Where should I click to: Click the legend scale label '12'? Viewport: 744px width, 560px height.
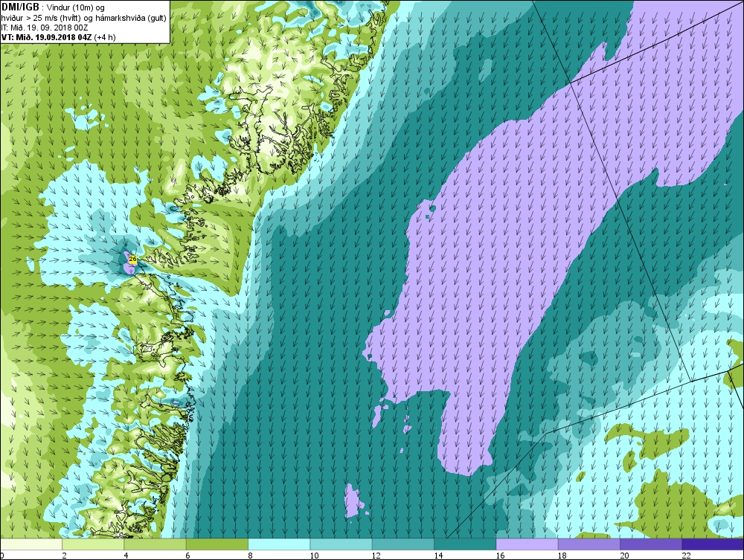point(376,556)
